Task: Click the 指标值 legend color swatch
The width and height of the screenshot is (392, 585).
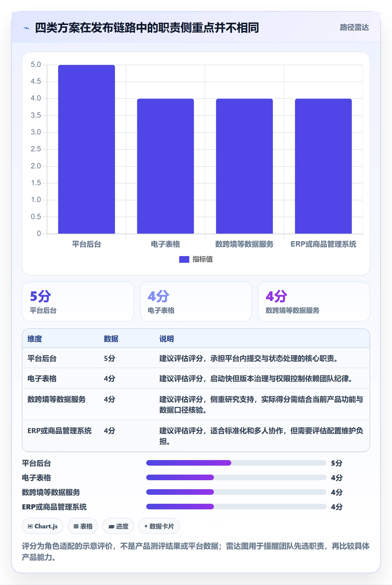Action: (184, 259)
